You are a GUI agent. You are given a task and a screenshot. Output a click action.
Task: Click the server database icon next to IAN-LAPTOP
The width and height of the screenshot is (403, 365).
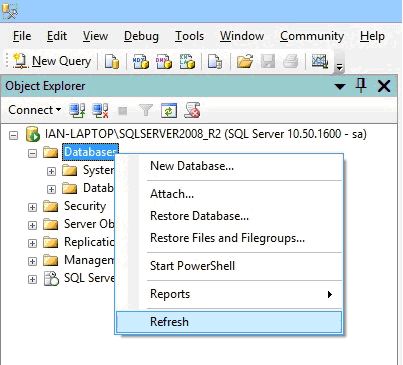pos(33,134)
